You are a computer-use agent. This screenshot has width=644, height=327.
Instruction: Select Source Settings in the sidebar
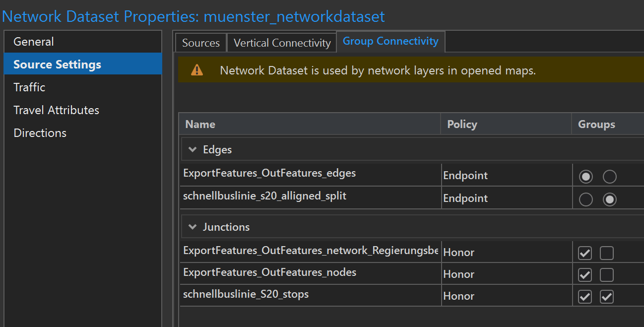coord(58,64)
